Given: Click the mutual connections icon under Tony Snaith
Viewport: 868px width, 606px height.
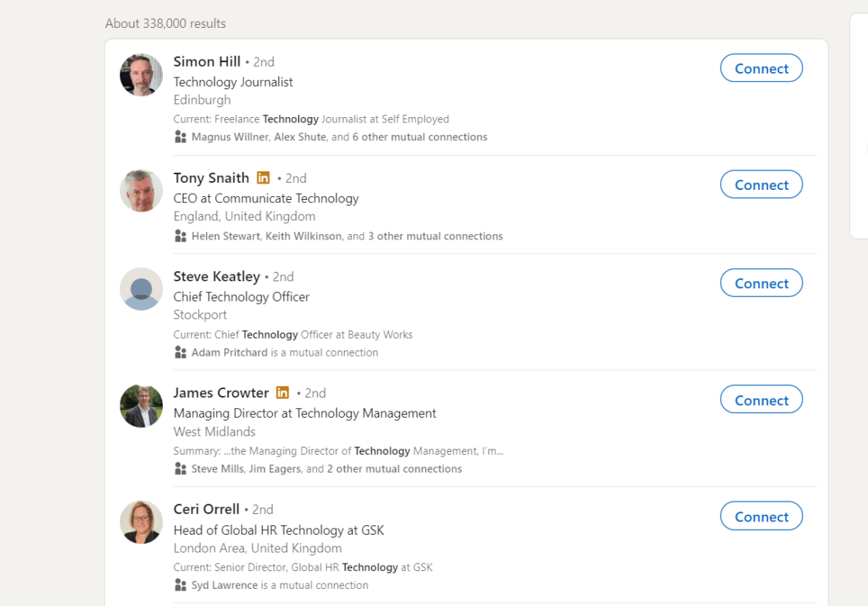Looking at the screenshot, I should click(x=180, y=236).
